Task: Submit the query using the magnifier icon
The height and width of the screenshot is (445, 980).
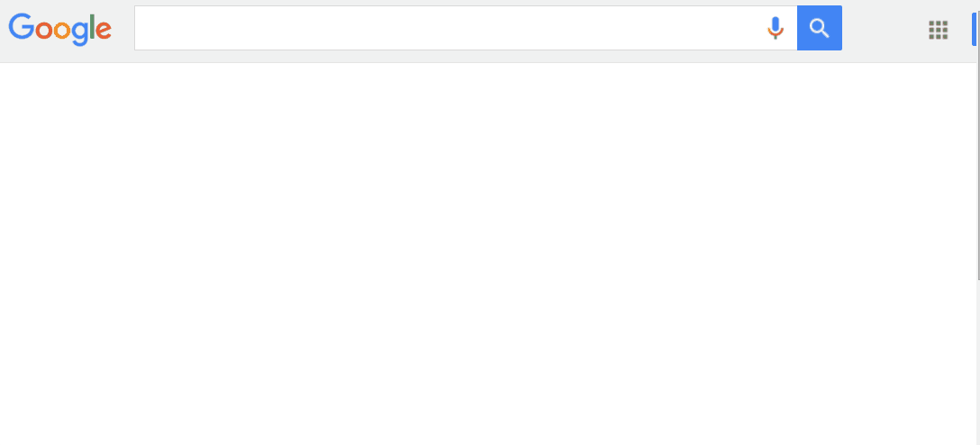Action: (820, 28)
